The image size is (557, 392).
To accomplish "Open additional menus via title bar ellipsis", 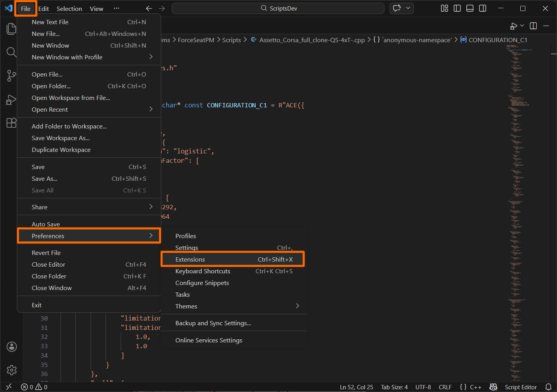I will (116, 8).
